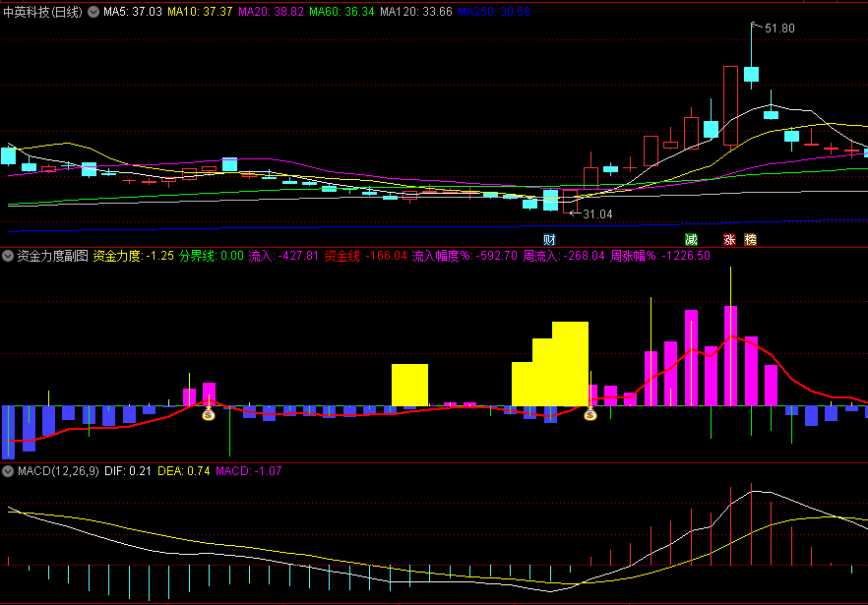The height and width of the screenshot is (605, 868).
Task: Click the money bag signal below the yellow stepped block
Action: pos(590,414)
